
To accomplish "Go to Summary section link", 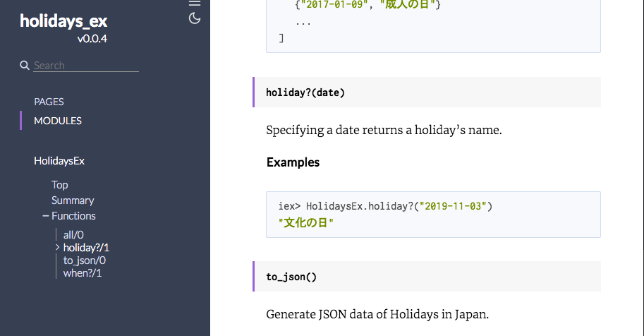I will pos(73,200).
